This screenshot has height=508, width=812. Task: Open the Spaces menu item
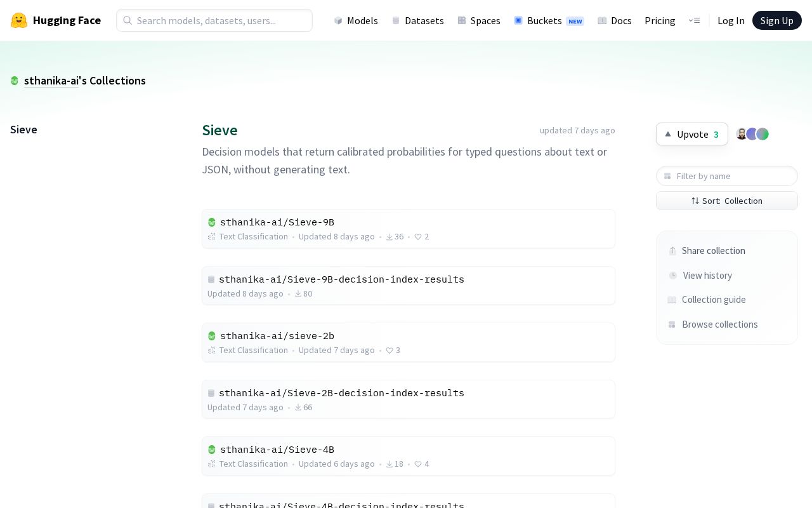click(479, 20)
